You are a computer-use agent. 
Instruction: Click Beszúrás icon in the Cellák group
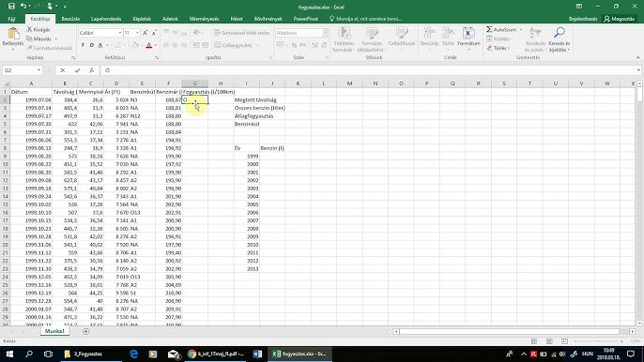429,33
